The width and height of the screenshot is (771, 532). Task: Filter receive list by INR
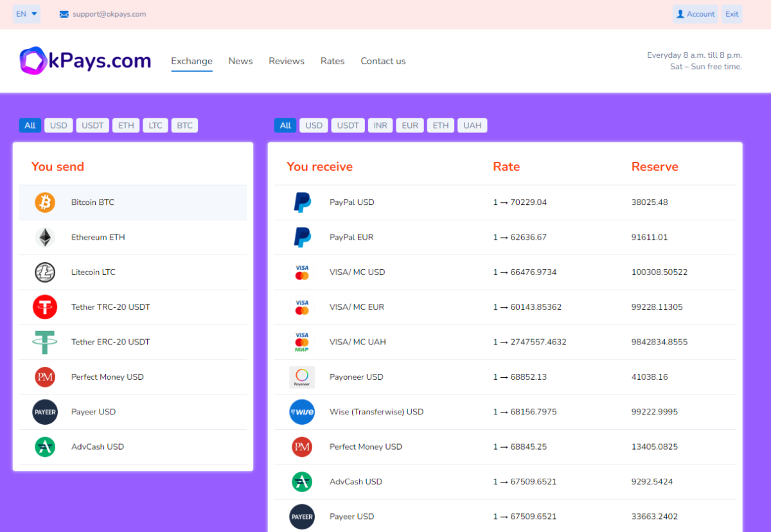point(380,125)
